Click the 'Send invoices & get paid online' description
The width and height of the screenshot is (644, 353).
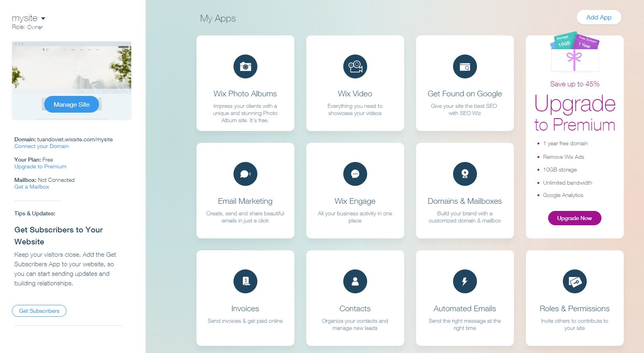coord(245,321)
